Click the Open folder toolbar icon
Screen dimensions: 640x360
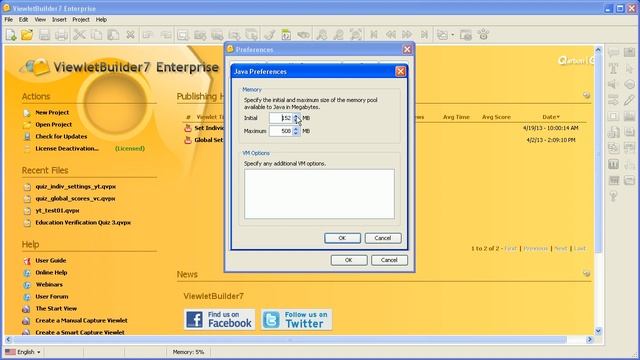pos(27,35)
